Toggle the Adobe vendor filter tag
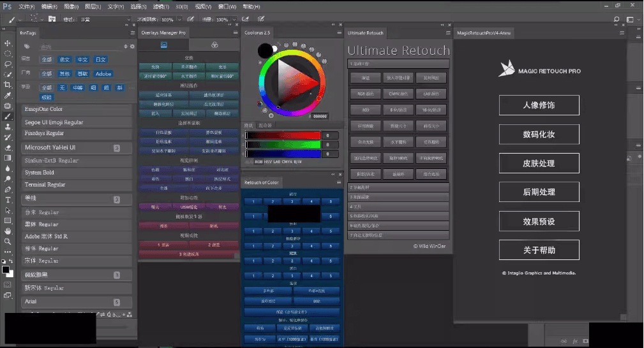Image resolution: width=644 pixels, height=348 pixels. click(x=103, y=74)
